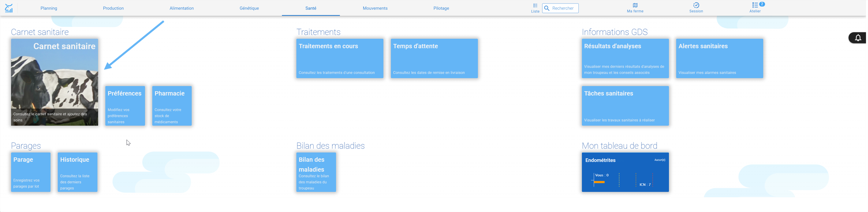This screenshot has width=868, height=212.
Task: Open the Préférences tile
Action: click(125, 106)
